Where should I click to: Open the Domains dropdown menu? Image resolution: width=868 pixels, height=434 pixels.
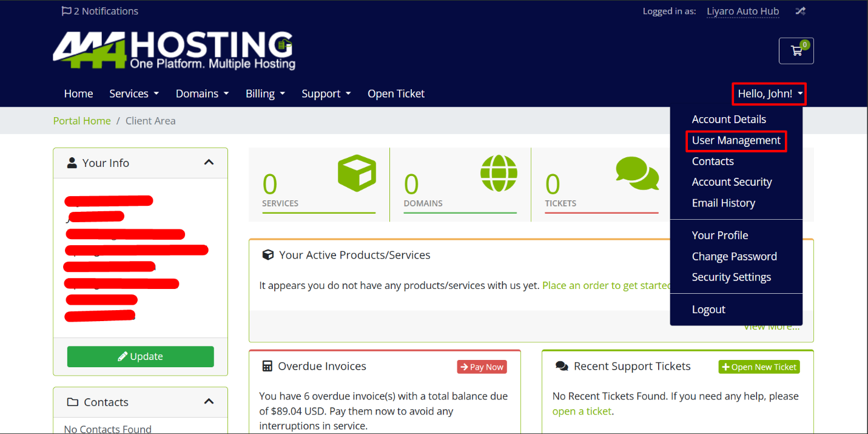click(x=202, y=93)
